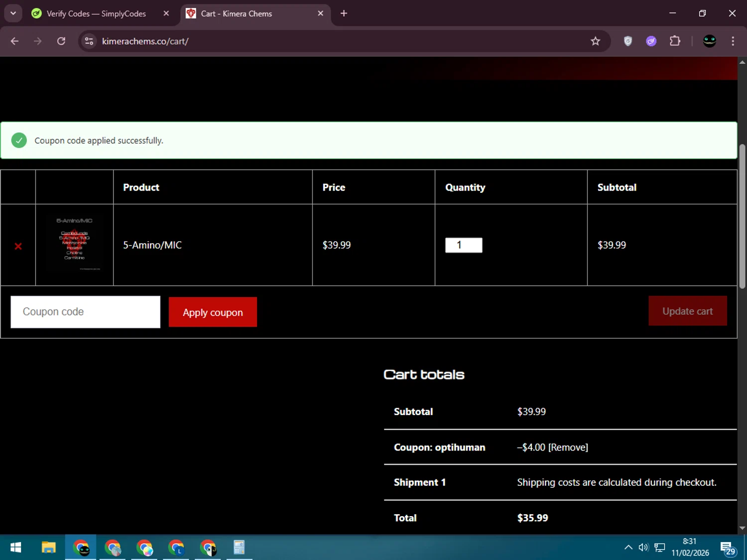Select the 'Coupon code applied successfully.' message
The image size is (747, 560).
99,141
